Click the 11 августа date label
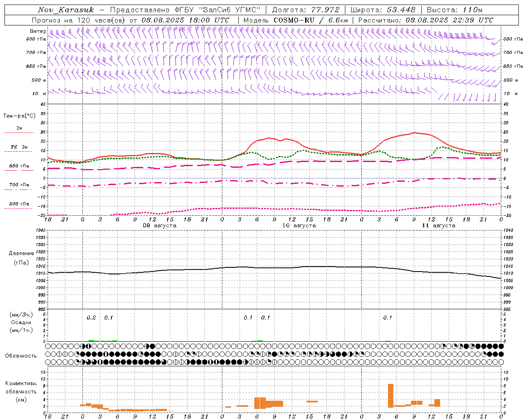This screenshot has height=420, width=525. [438, 226]
